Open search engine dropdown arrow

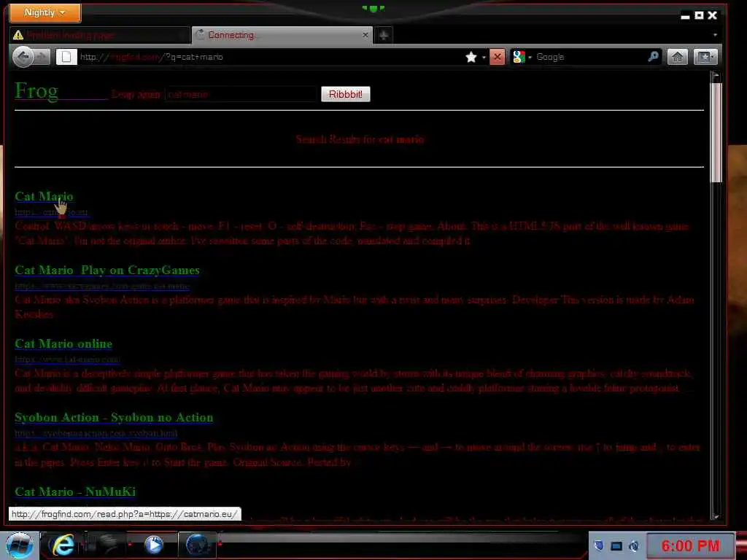point(530,57)
